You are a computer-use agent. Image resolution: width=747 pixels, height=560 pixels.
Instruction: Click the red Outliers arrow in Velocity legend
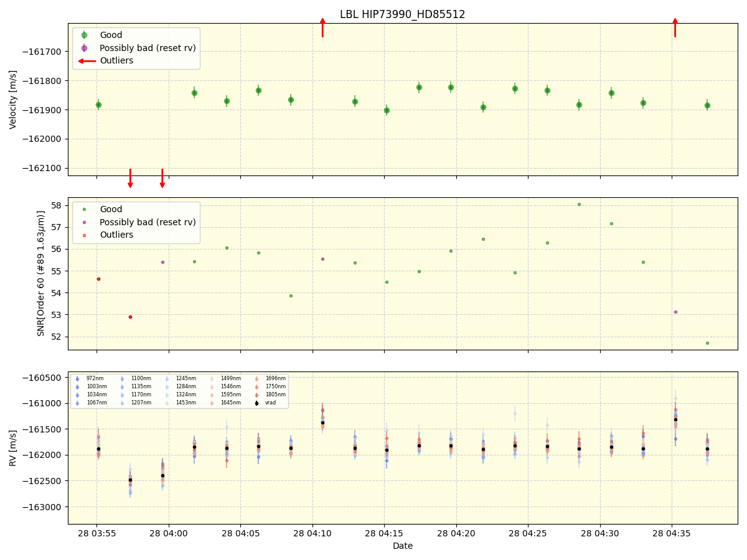87,61
